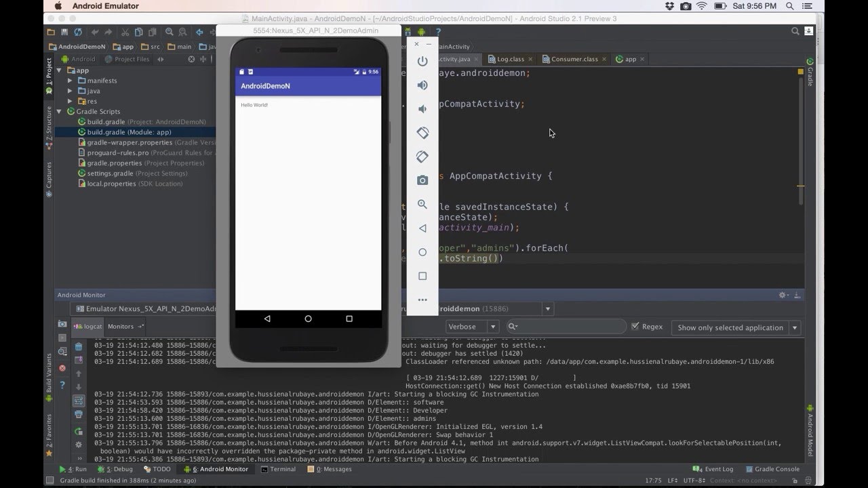868x488 pixels.
Task: Click the Open folder toolbar icon
Action: [x=51, y=32]
